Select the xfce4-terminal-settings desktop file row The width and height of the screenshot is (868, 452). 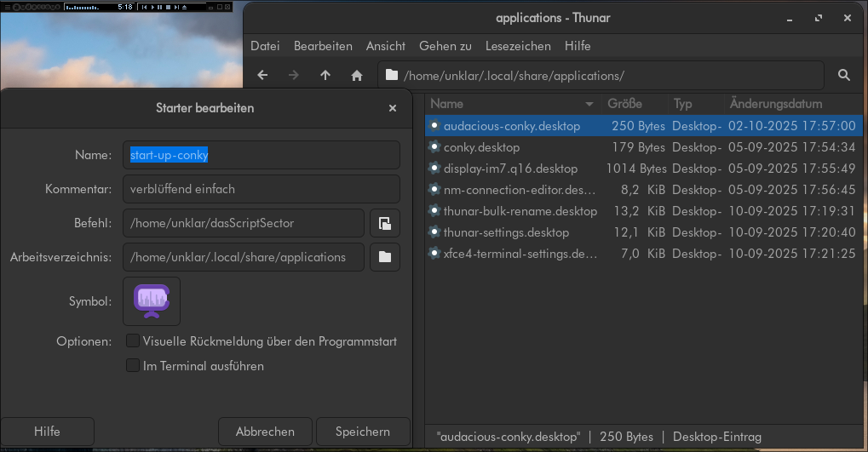pos(644,254)
